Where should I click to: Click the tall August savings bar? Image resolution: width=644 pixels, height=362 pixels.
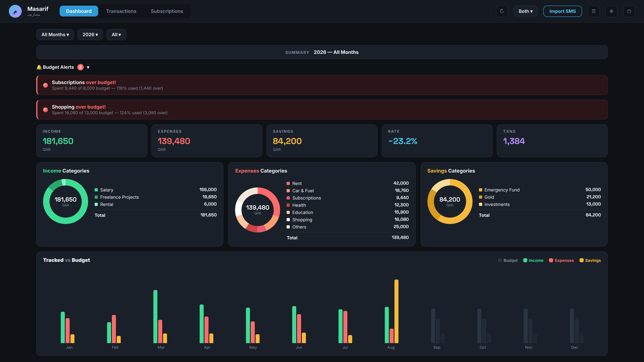[x=396, y=311]
